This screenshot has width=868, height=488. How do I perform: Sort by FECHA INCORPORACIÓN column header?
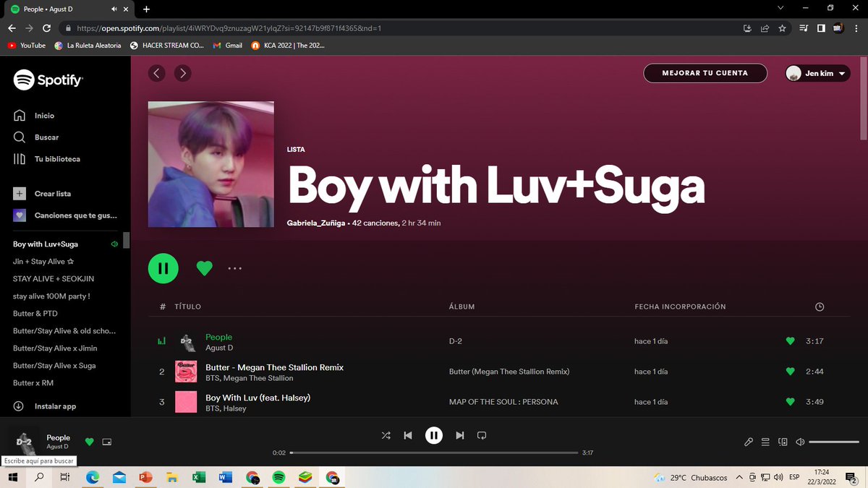(680, 307)
